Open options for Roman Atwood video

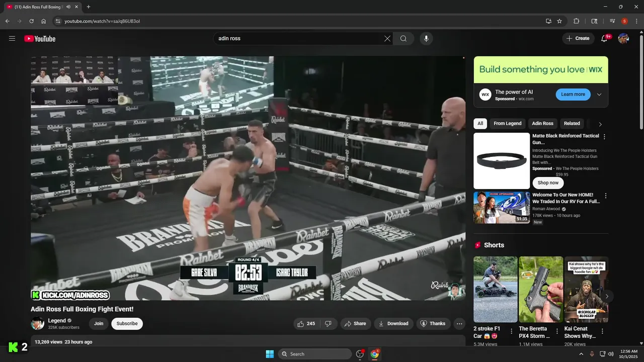(x=605, y=196)
